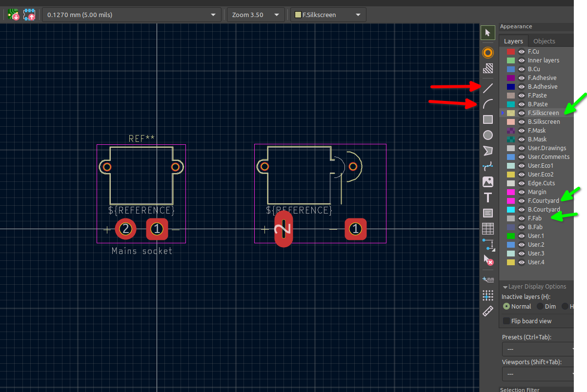Open the F.Silkscreen layer selector dropdown
Viewport: 587px width, 392px height.
tap(359, 15)
